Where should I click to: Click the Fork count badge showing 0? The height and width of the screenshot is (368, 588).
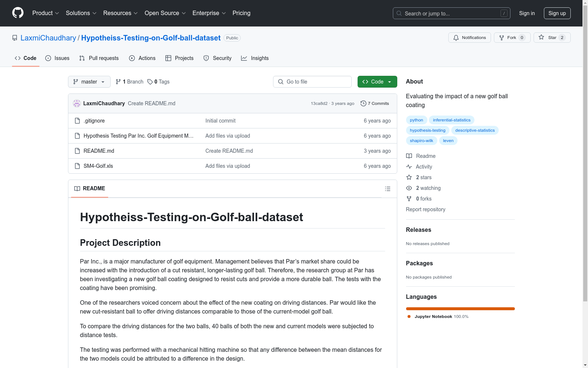point(522,38)
